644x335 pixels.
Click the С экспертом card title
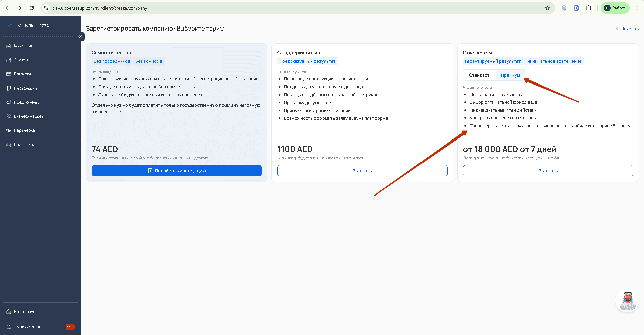477,53
